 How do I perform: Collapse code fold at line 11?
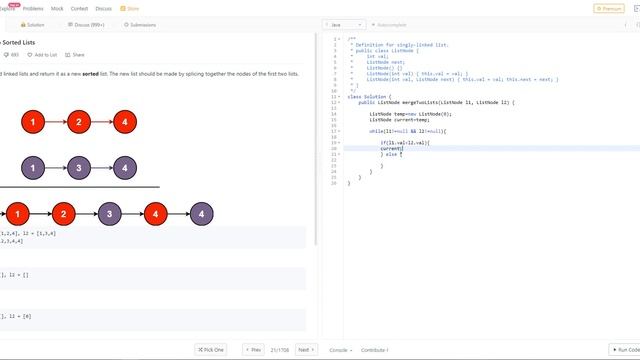pyautogui.click(x=339, y=97)
